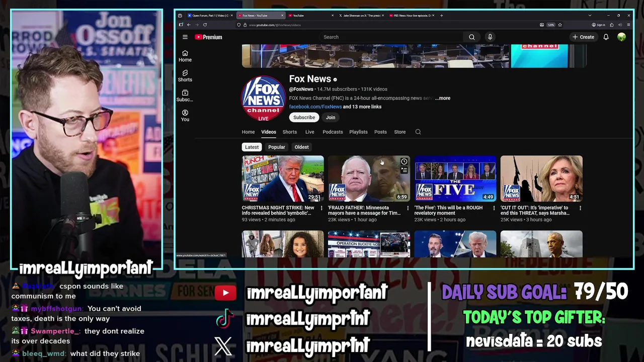The image size is (644, 362).
Task: Click the search magnifier button
Action: (x=471, y=37)
